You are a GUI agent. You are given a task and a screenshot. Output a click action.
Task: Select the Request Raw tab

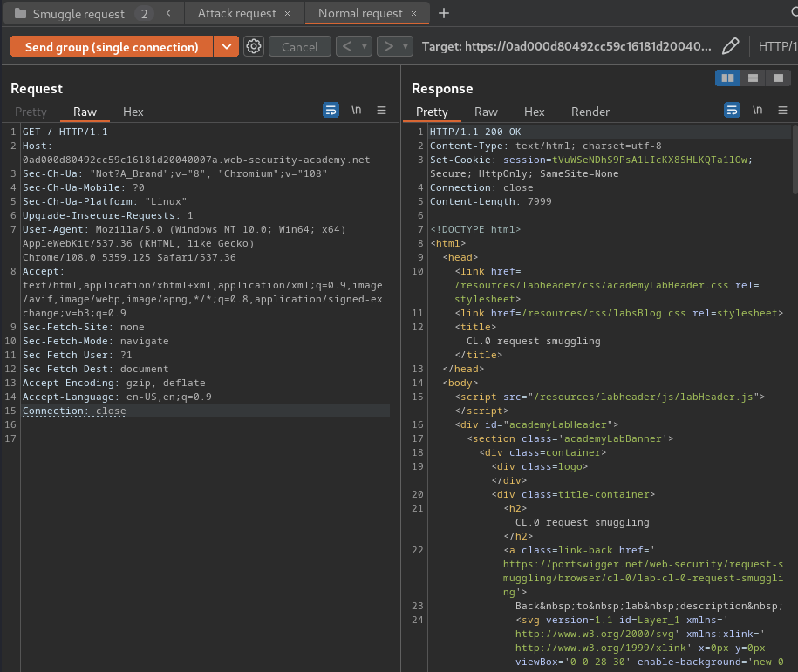(x=85, y=112)
